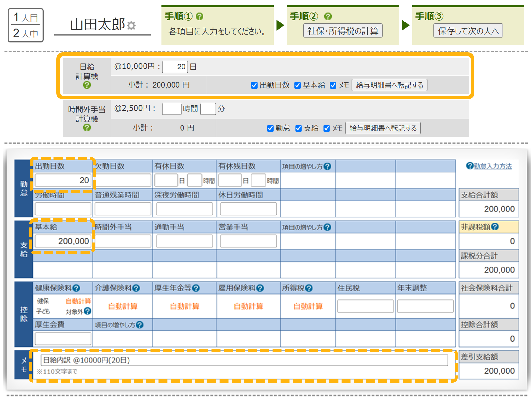Click the メモ text field
532x401 pixels.
tap(244, 360)
